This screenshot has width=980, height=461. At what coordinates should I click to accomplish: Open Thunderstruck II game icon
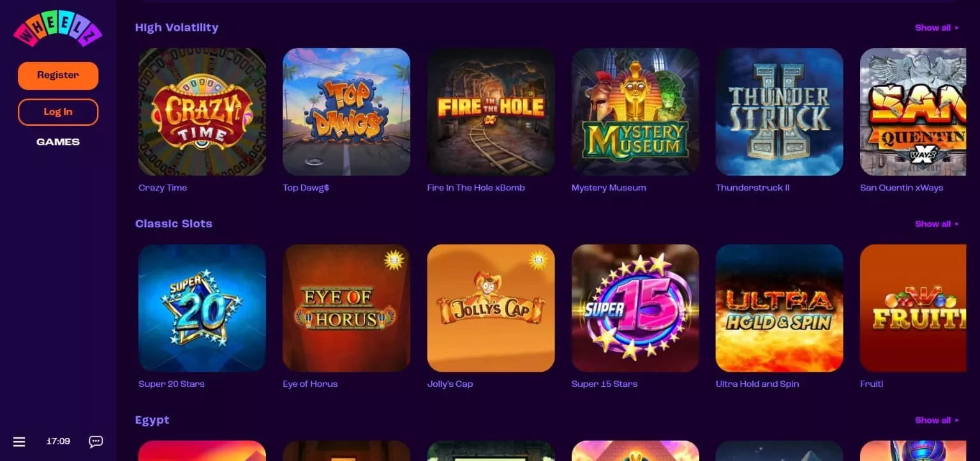point(780,112)
